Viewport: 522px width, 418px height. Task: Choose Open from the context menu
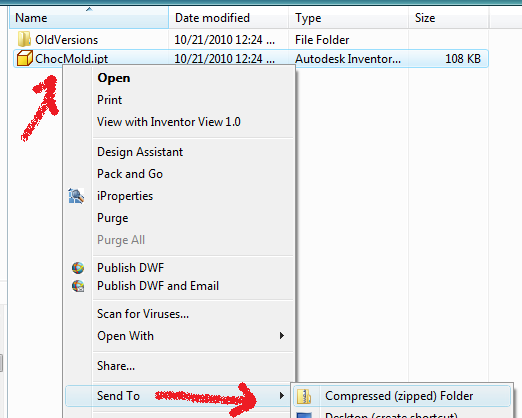point(114,78)
